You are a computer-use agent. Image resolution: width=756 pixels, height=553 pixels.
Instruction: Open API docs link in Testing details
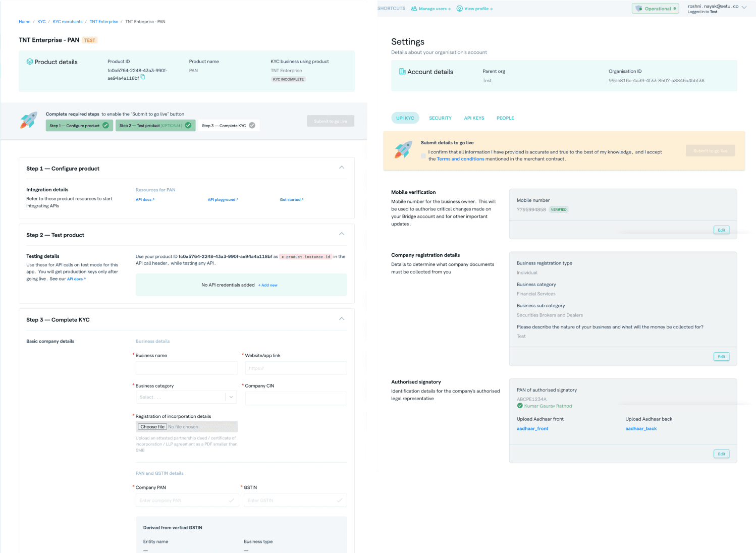[76, 279]
